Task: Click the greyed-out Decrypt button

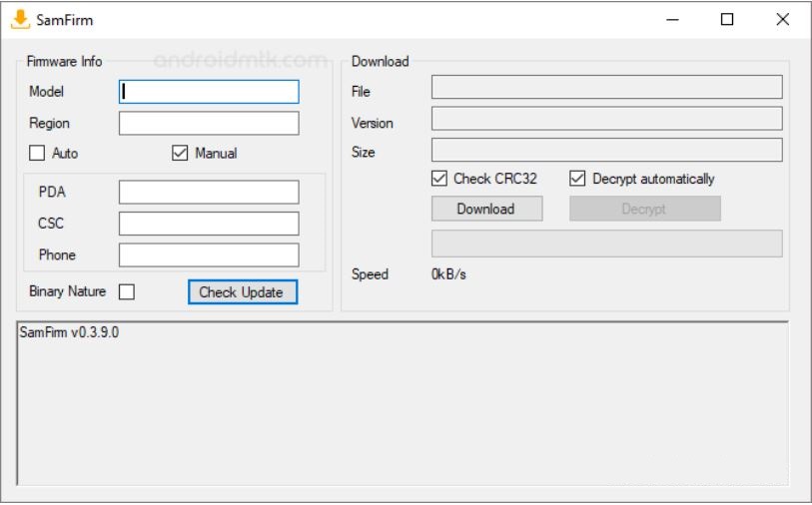Action: 645,209
